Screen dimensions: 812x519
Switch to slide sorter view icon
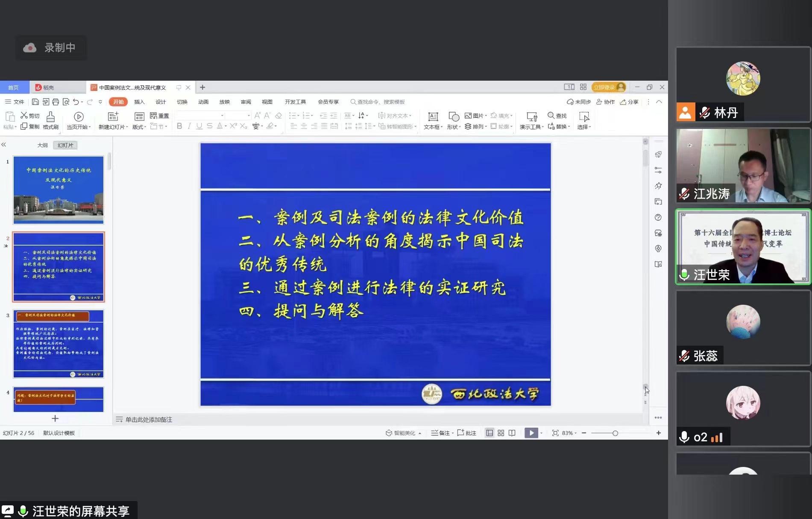click(501, 433)
